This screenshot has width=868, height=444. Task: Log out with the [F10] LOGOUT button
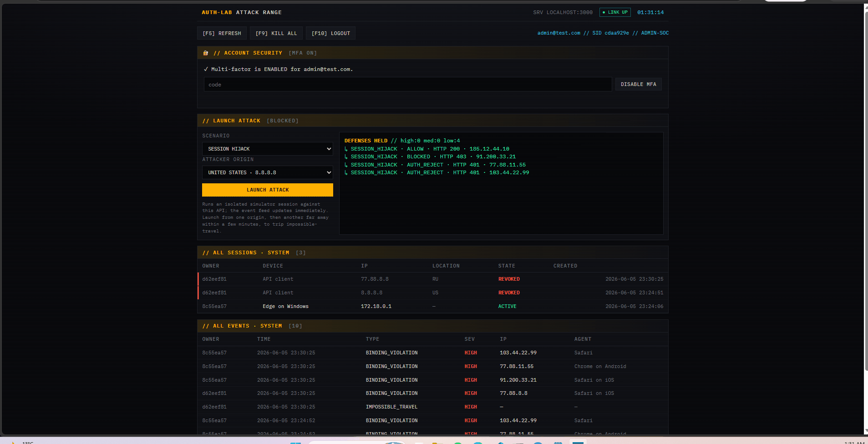point(330,33)
